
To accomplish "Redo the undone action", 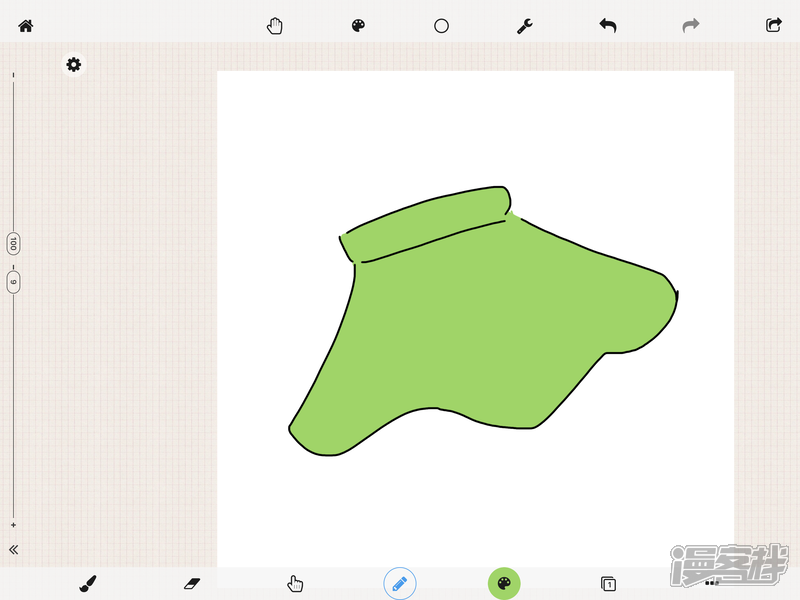I will pos(690,26).
